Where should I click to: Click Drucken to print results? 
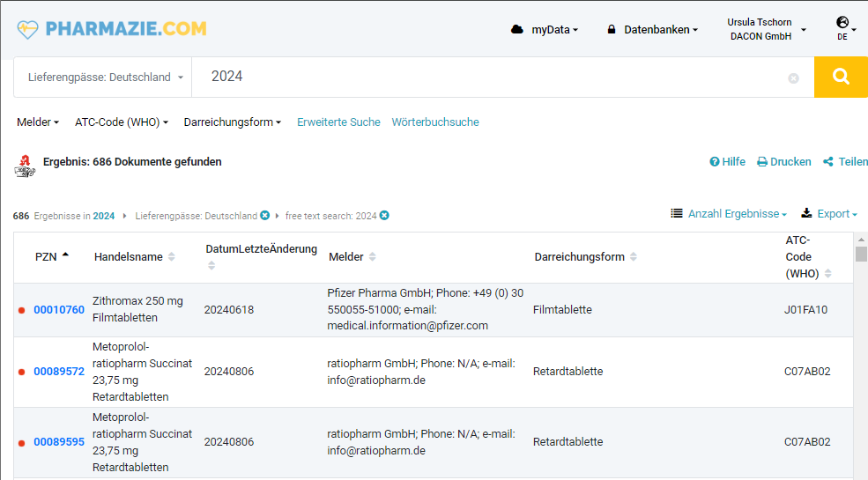(x=784, y=161)
